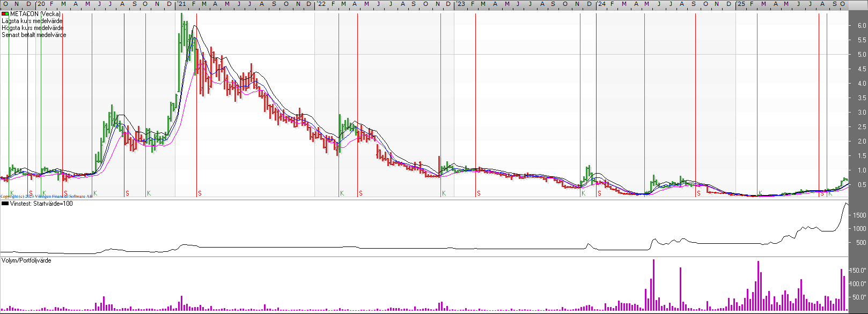Click the Lägsta kurs medelvärde legend label
The width and height of the screenshot is (868, 314).
[x=32, y=21]
